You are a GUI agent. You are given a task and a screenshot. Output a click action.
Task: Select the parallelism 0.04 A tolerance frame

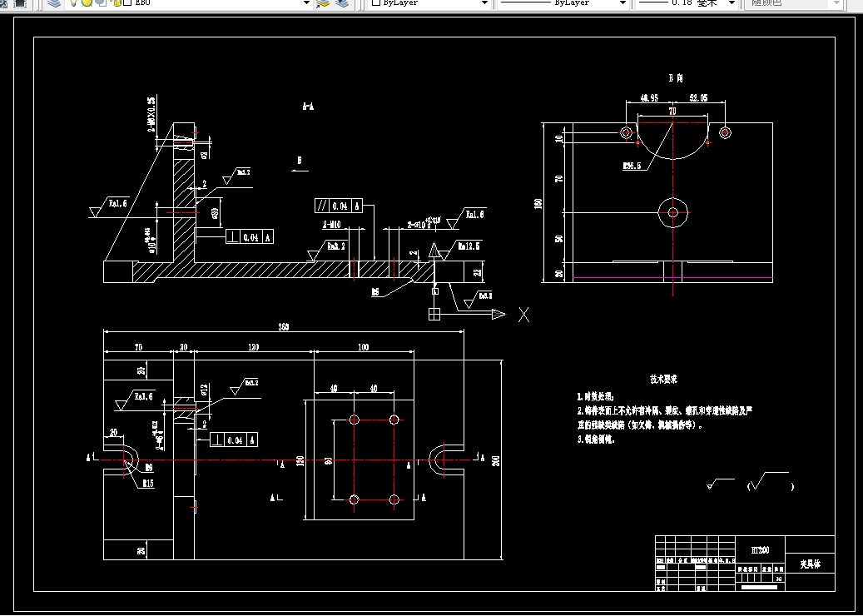tap(339, 206)
